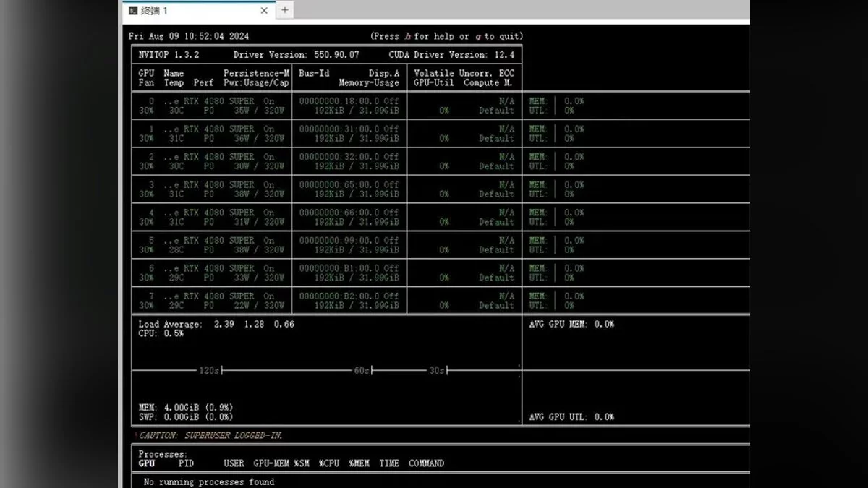
Task: Click the NVITOP 1.3.2 version label
Action: 169,55
